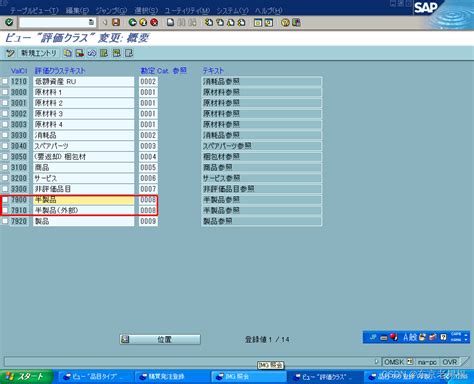Click the 位置 position button
Screen dimensions: 474x384
coord(160,339)
